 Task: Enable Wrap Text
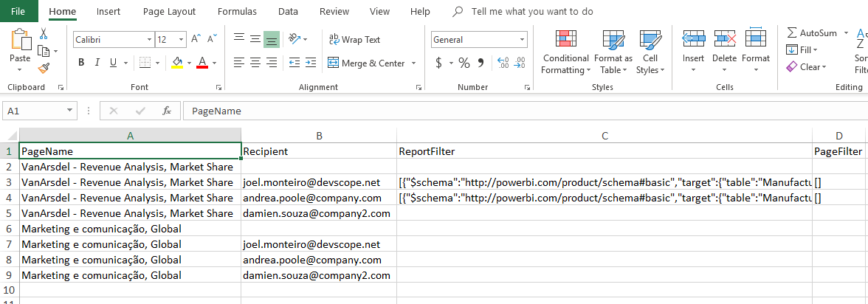(355, 40)
